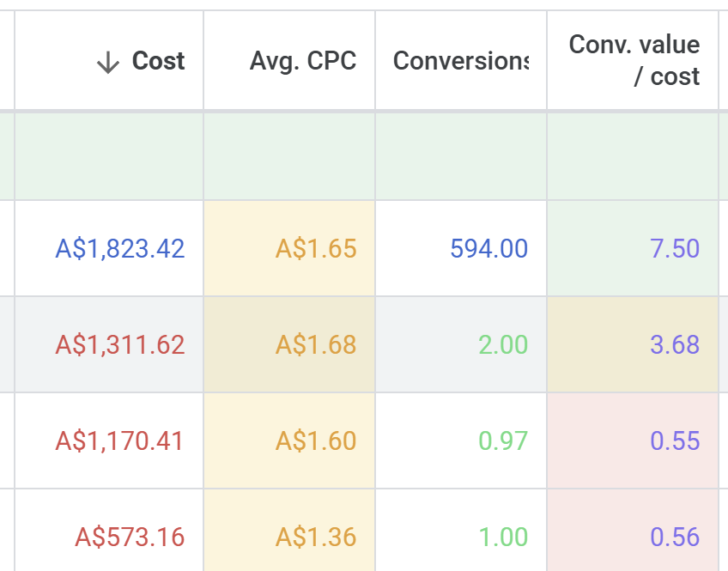
Task: Click the sort descending arrow beside Cost
Action: tap(108, 62)
